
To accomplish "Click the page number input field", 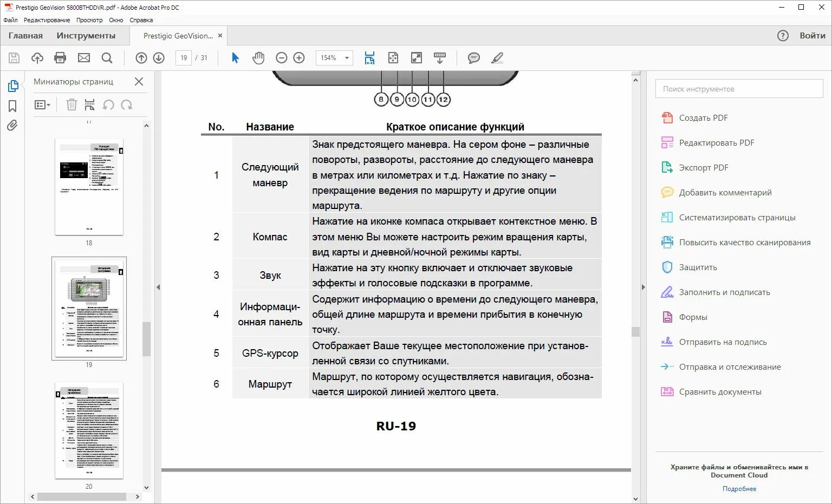I will [x=184, y=58].
